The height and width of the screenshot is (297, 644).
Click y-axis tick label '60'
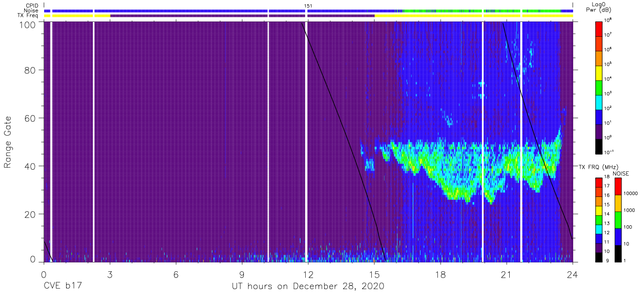pos(30,118)
